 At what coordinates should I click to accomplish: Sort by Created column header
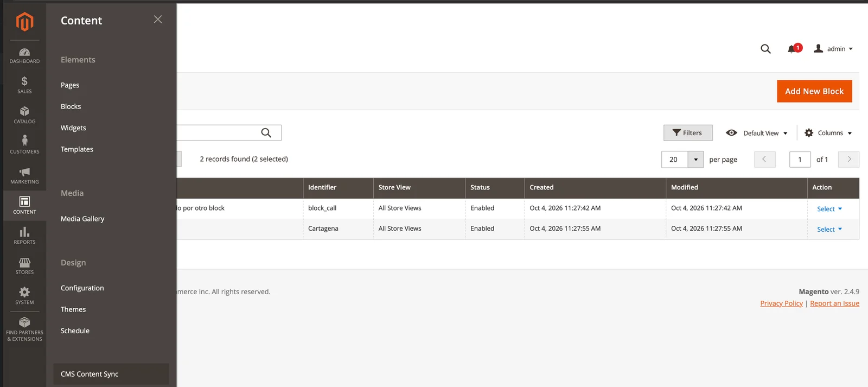595,188
